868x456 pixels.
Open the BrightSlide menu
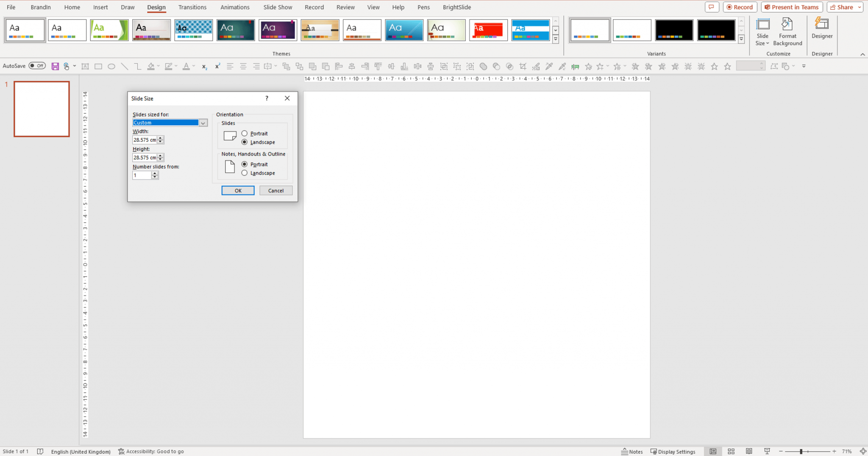[x=456, y=7]
